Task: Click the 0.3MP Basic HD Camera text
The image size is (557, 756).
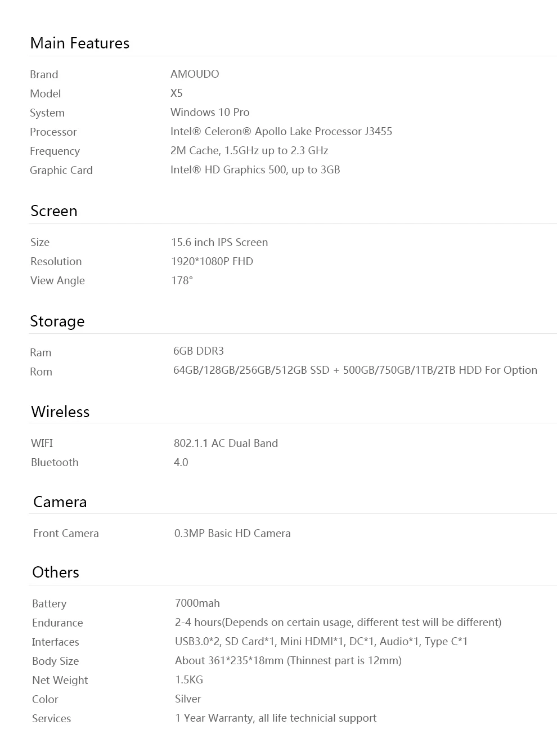Action: pos(232,533)
